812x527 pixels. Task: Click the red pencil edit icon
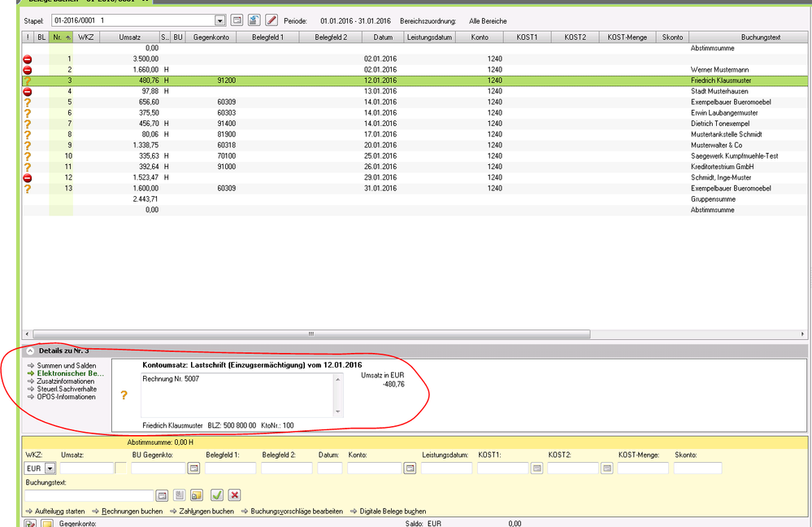(x=271, y=20)
